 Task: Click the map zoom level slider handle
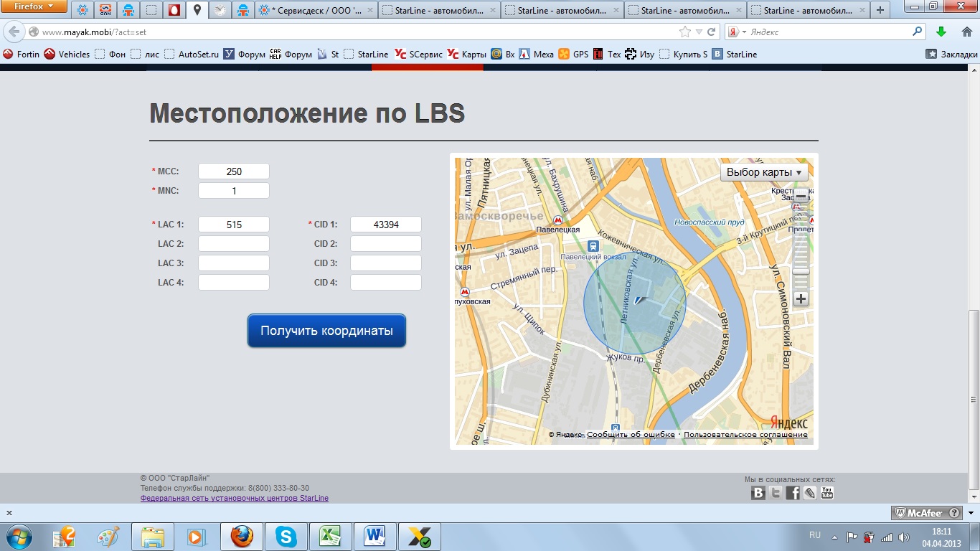801,271
